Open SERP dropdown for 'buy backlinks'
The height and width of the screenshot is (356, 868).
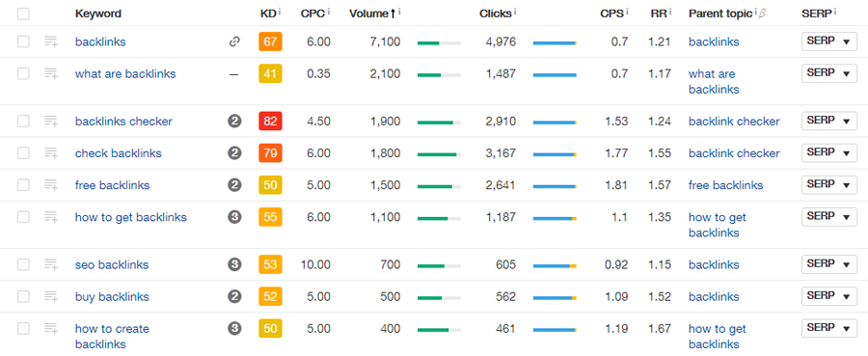click(x=829, y=296)
